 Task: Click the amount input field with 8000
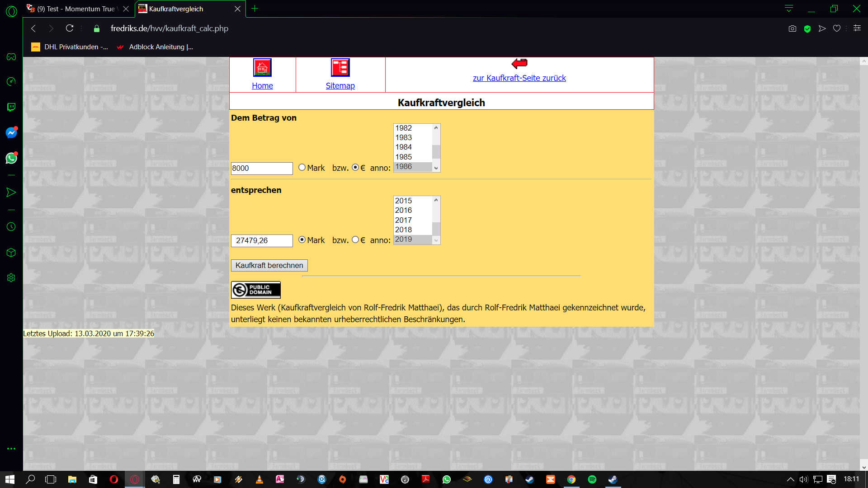point(261,168)
